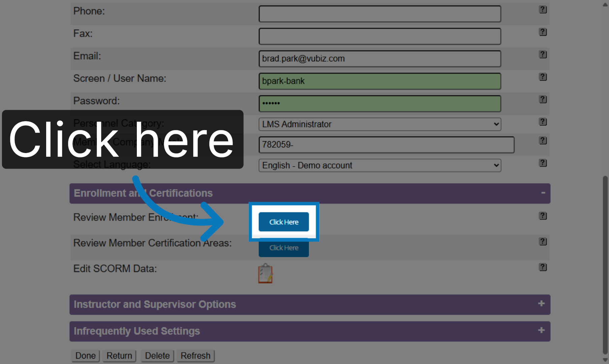Image resolution: width=609 pixels, height=364 pixels.
Task: Click the username field containing bpark-bank
Action: point(380,81)
